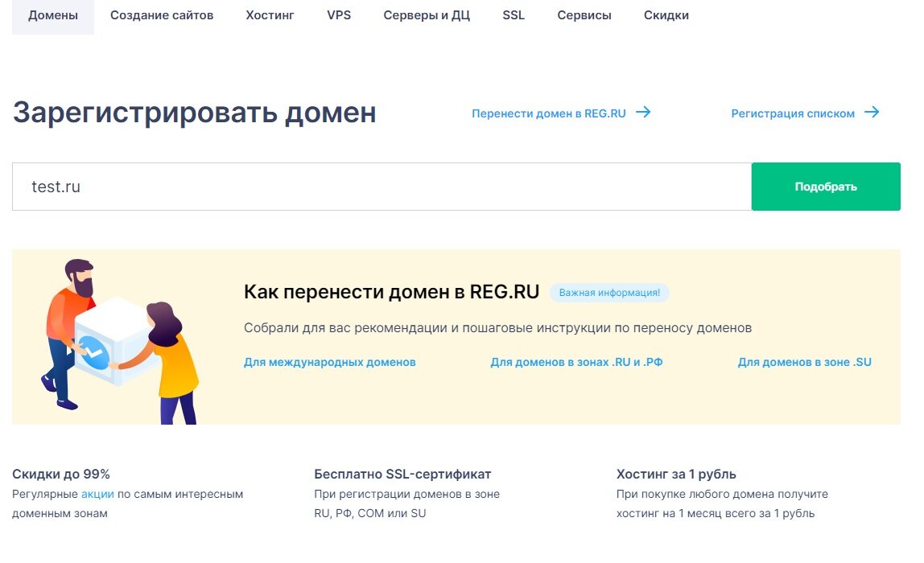The image size is (924, 563).
Task: Open Для доменов в зонах .RU и .РФ link
Action: [576, 363]
